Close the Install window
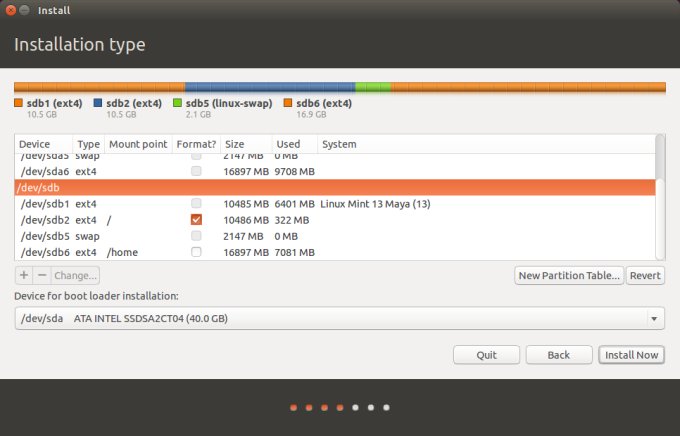 10,10
